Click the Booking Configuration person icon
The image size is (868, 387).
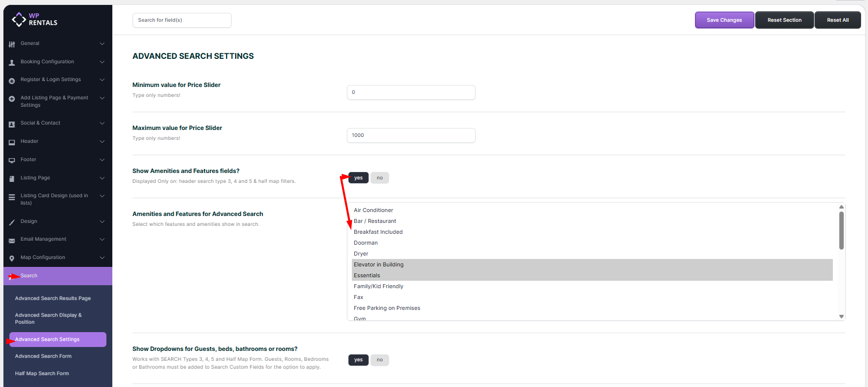tap(12, 62)
